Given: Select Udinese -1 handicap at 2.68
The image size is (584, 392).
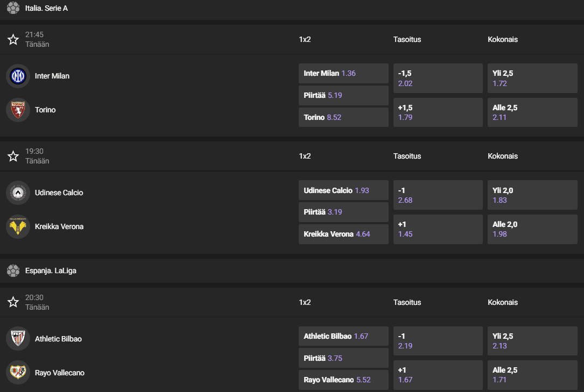Looking at the screenshot, I should tap(438, 195).
